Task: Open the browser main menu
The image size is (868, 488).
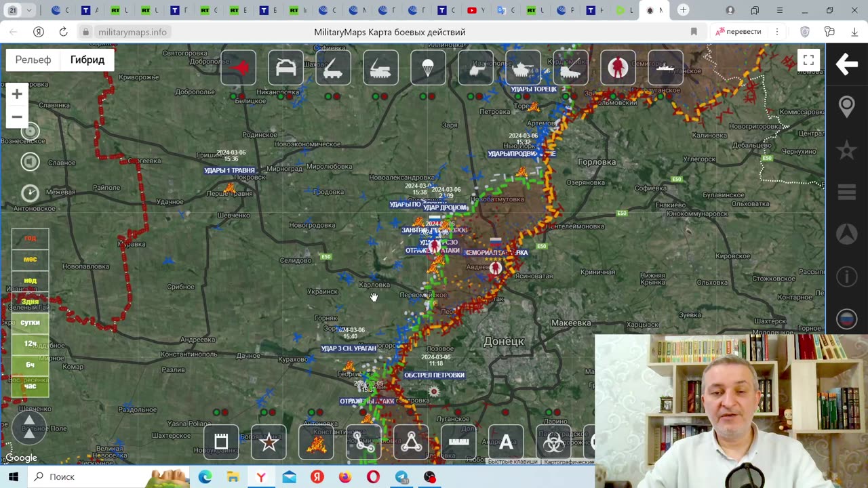Action: [x=780, y=10]
